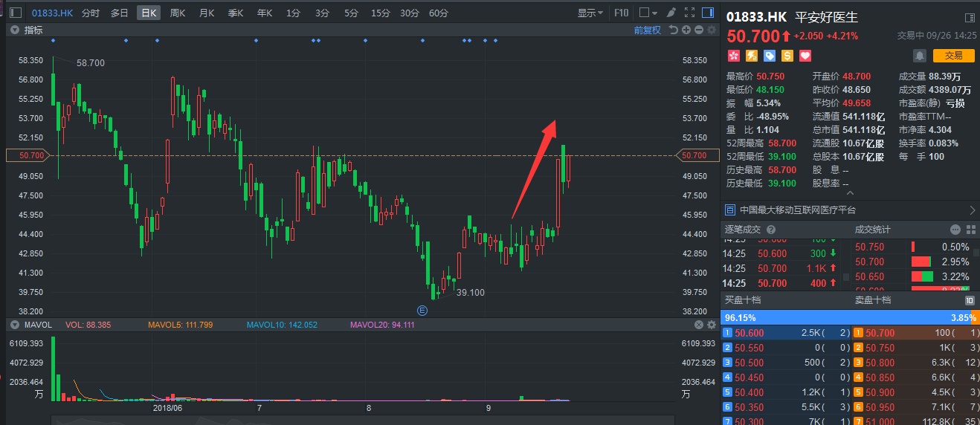Image resolution: width=980 pixels, height=425 pixels.
Task: Open 中国最大移动互联网医疗平台 company profile
Action: tap(798, 210)
